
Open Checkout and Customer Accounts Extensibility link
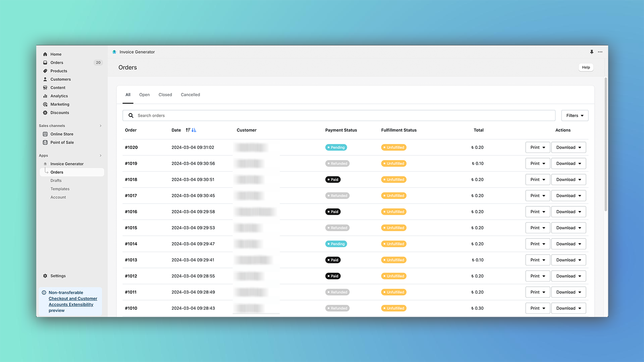pos(73,302)
